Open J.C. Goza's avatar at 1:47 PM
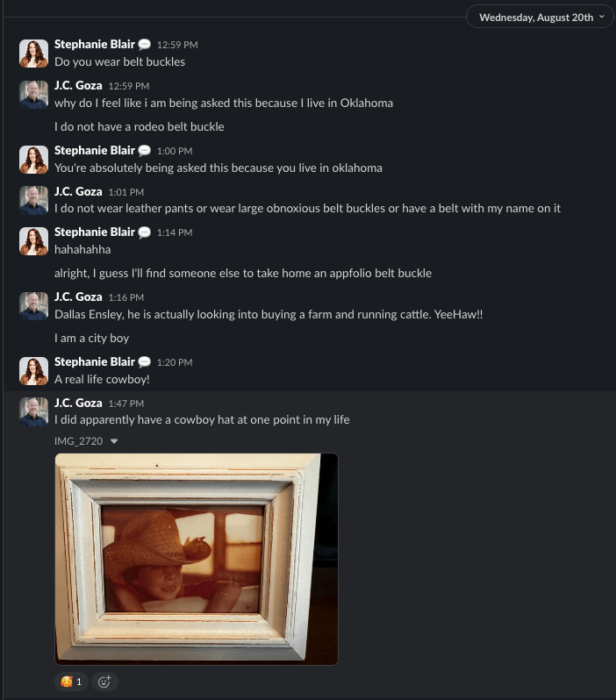 click(33, 411)
